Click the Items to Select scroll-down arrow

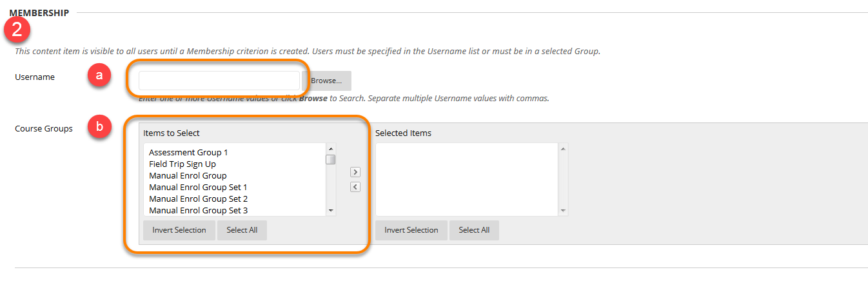[x=331, y=210]
